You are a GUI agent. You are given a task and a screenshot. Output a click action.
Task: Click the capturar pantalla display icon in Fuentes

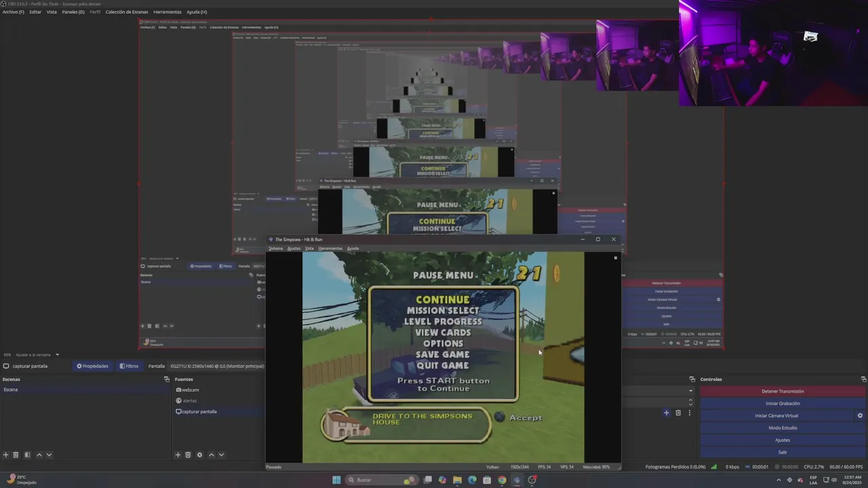point(178,411)
